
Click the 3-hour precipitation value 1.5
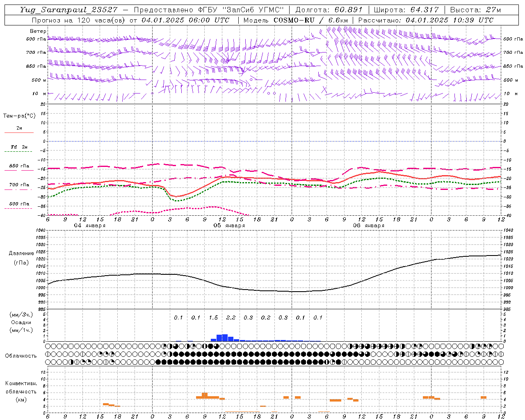pos(213,317)
